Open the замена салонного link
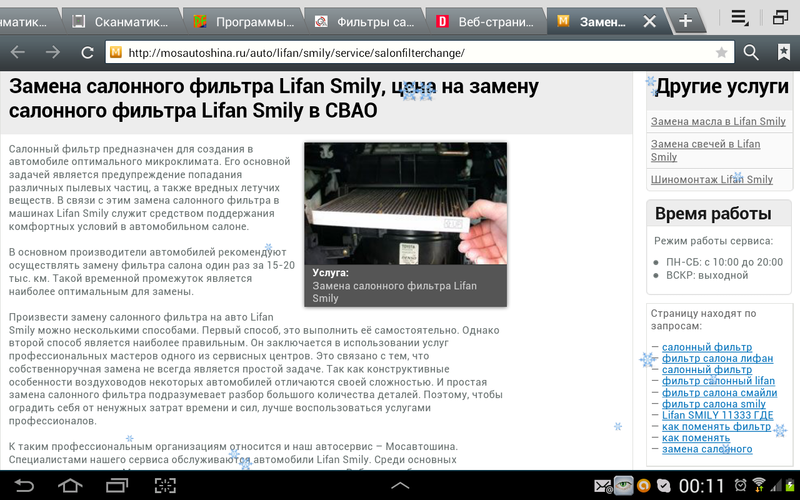 [x=707, y=449]
